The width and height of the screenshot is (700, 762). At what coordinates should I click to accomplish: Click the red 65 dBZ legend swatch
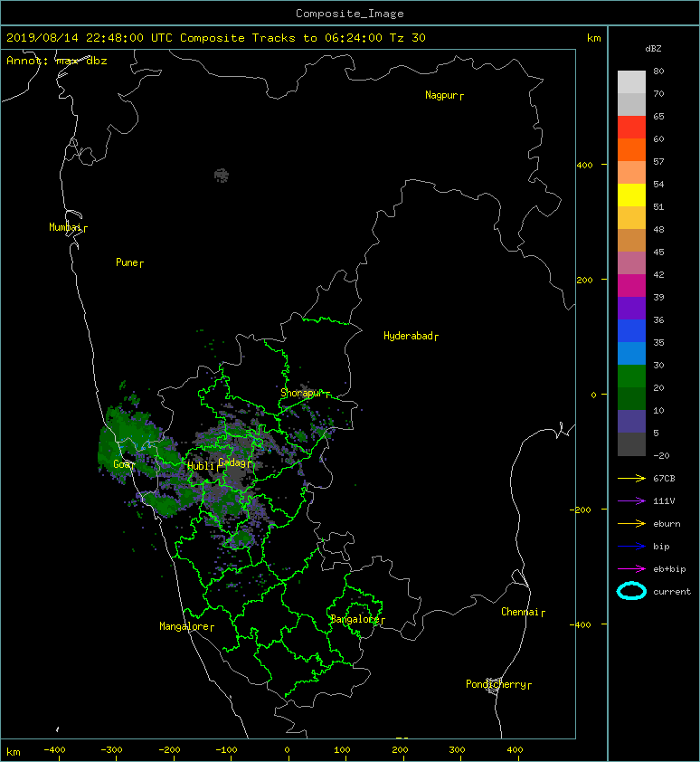coord(631,128)
